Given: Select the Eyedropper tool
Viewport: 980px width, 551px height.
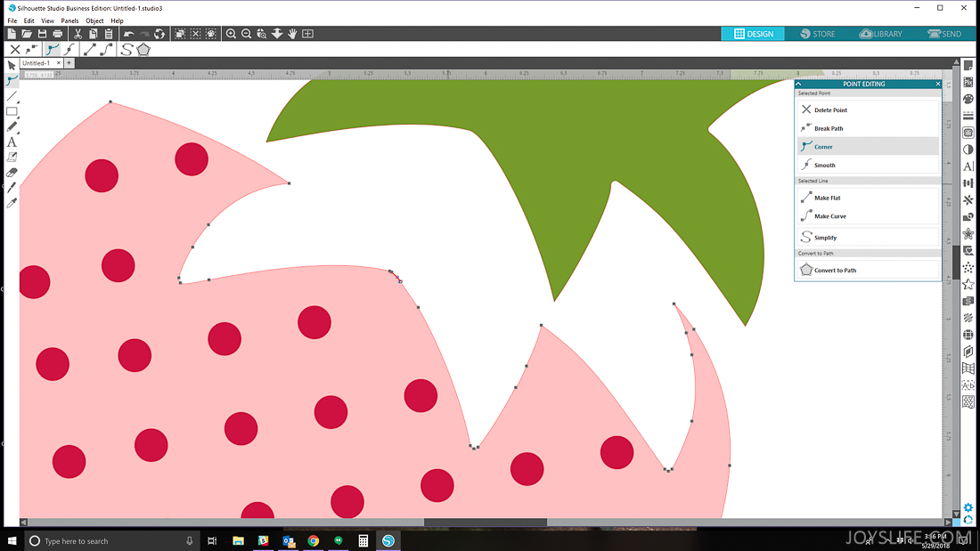Looking at the screenshot, I should click(12, 203).
